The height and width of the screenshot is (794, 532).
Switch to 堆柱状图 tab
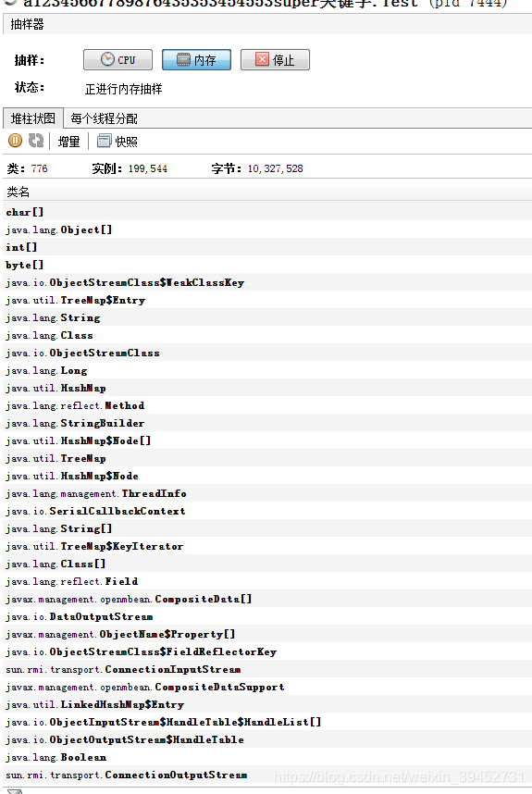33,118
